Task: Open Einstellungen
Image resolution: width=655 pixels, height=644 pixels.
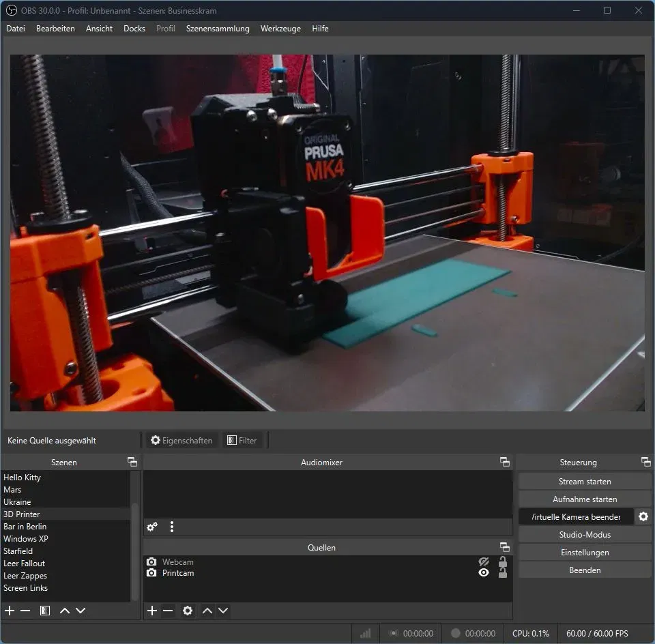Action: pyautogui.click(x=585, y=552)
